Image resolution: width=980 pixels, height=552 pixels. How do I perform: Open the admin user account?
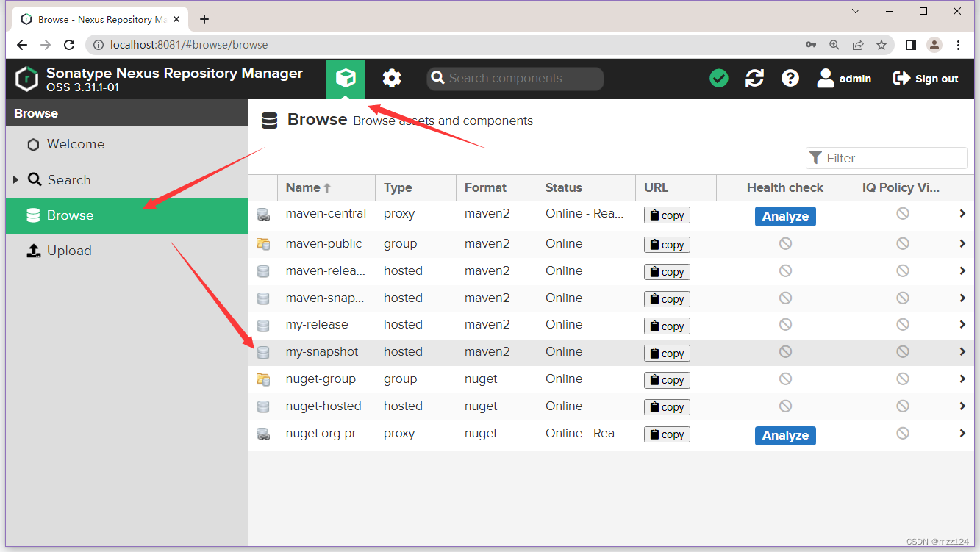(x=845, y=78)
